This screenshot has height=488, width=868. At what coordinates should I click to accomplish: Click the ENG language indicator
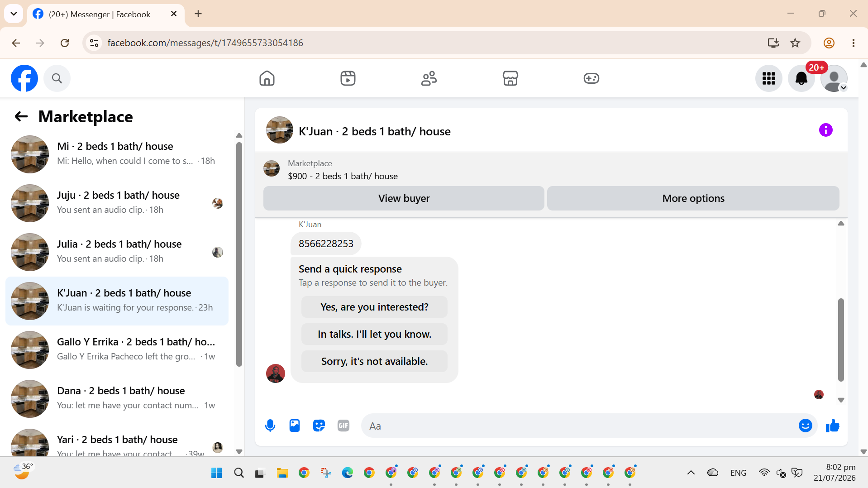point(739,473)
